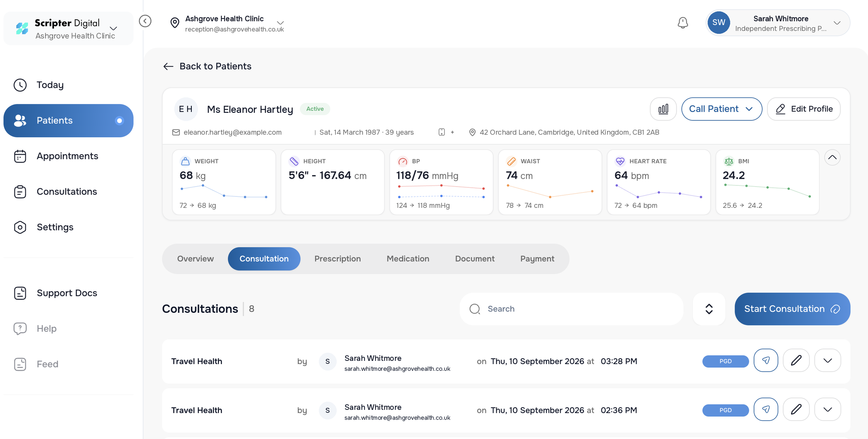The height and width of the screenshot is (439, 868).
Task: Expand the Scripter Digital workspace dropdown
Action: [x=113, y=28]
